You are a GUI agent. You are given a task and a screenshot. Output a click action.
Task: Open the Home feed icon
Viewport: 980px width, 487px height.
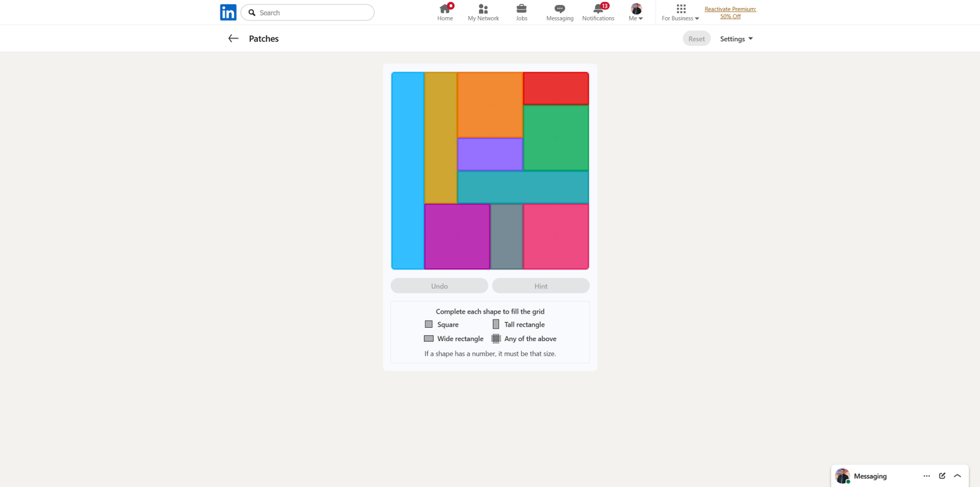click(x=445, y=12)
